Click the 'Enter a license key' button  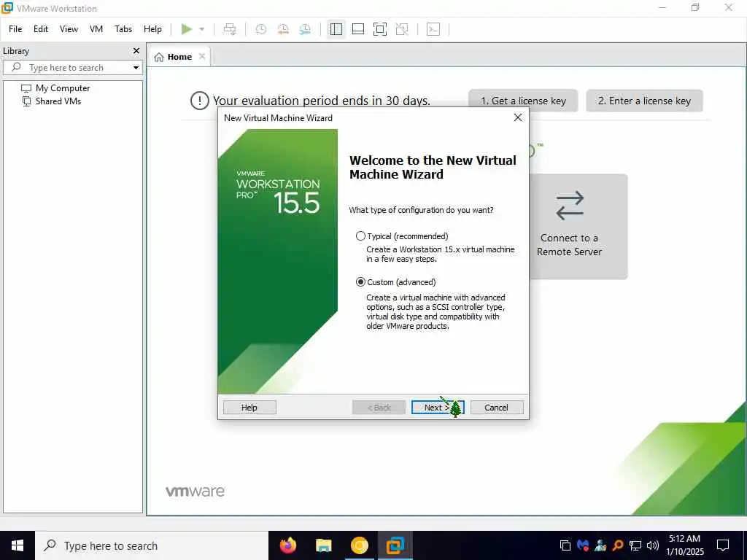pyautogui.click(x=644, y=101)
